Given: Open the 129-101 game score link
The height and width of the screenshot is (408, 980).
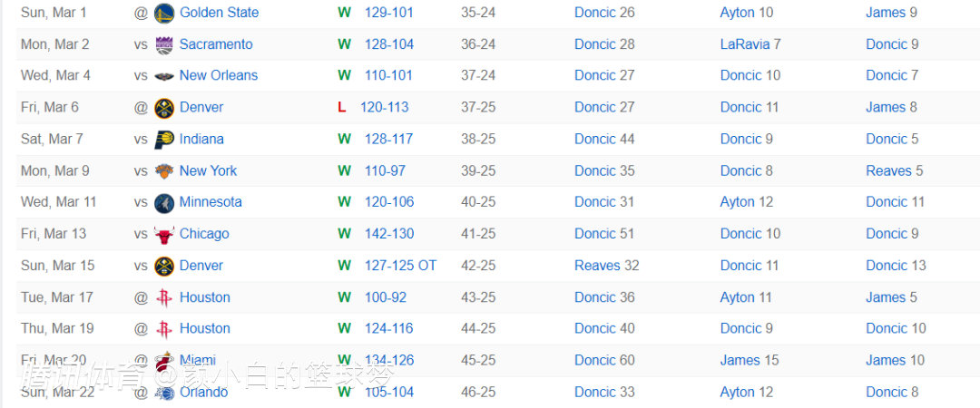Looking at the screenshot, I should point(388,13).
